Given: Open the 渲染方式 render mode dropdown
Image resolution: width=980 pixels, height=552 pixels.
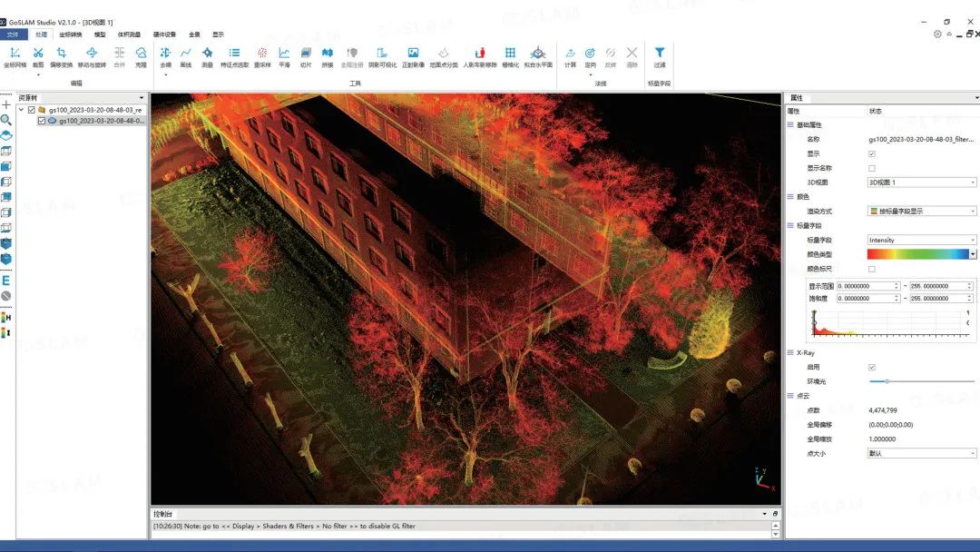Looking at the screenshot, I should (x=921, y=212).
